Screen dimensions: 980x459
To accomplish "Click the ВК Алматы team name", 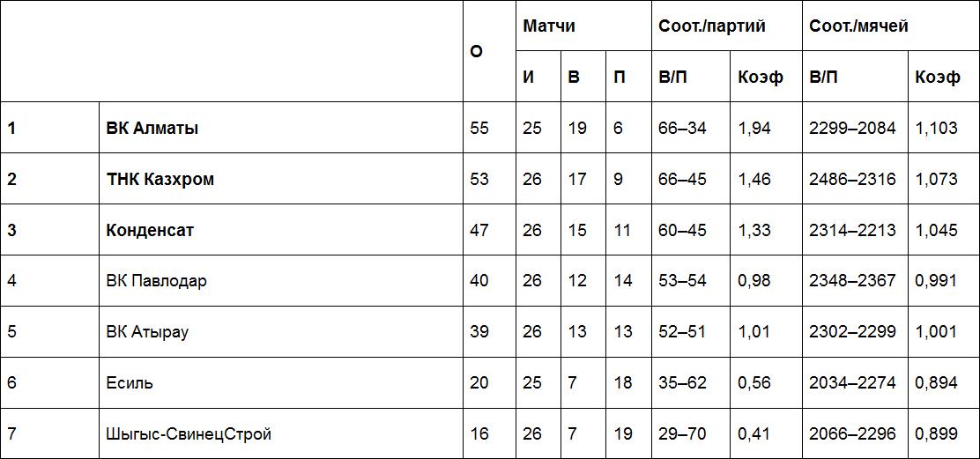I will 152,128.
